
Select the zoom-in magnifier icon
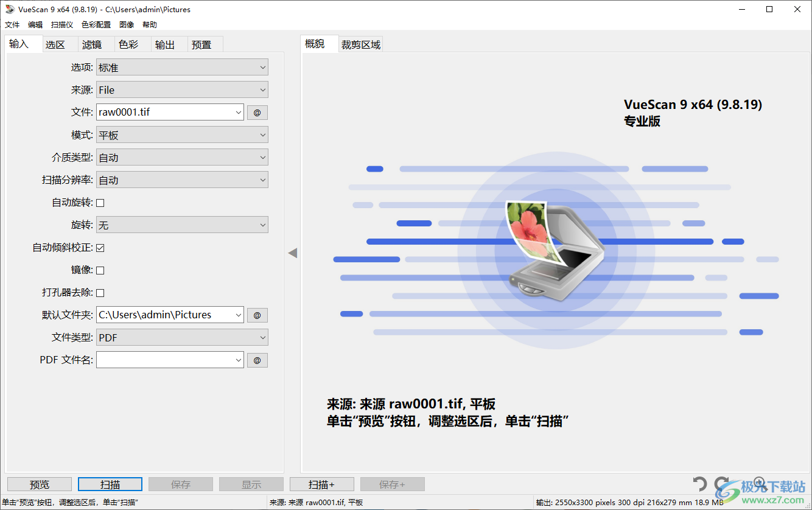[760, 482]
